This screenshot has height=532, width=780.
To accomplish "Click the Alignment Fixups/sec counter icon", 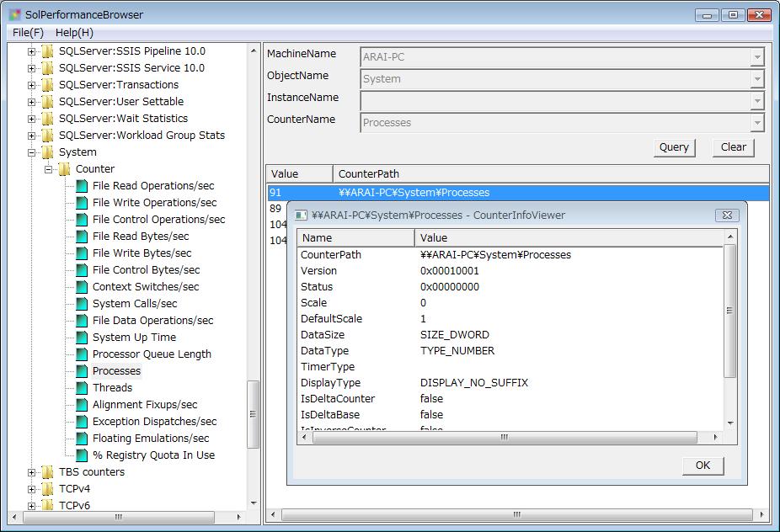I will pyautogui.click(x=82, y=405).
